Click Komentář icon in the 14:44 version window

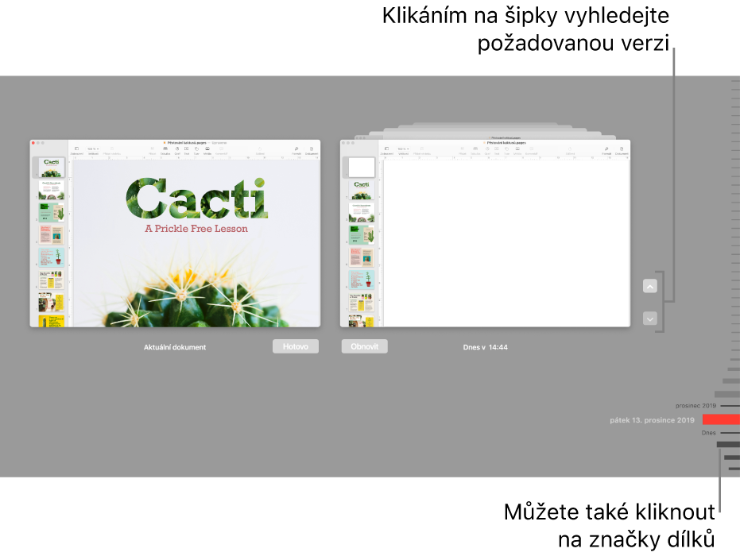pyautogui.click(x=532, y=150)
